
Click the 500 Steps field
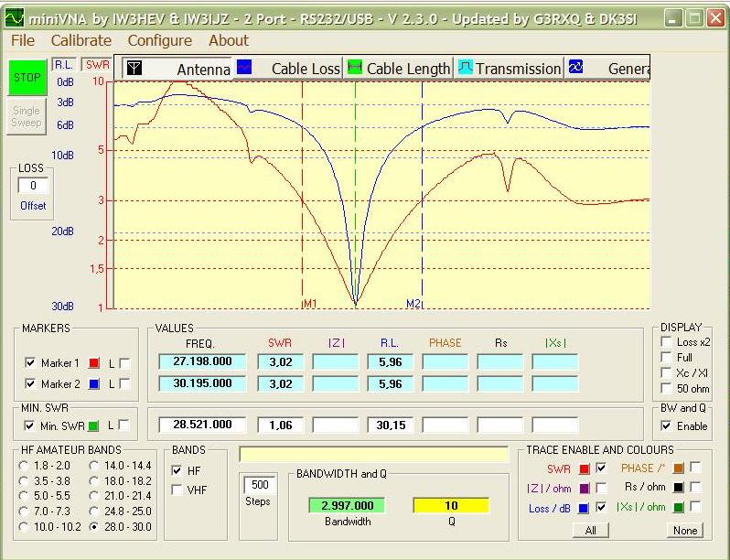point(259,485)
